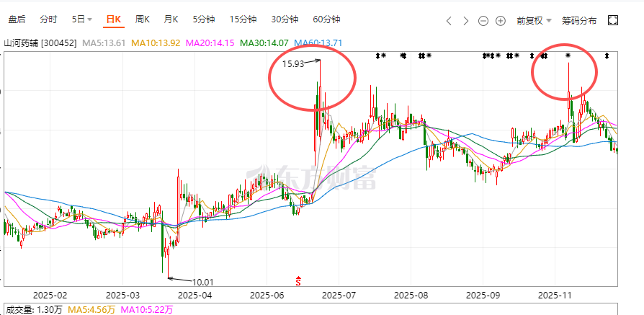Click the MA30:14.07 indicator label
Screen dimensions: 644x315
pos(264,43)
